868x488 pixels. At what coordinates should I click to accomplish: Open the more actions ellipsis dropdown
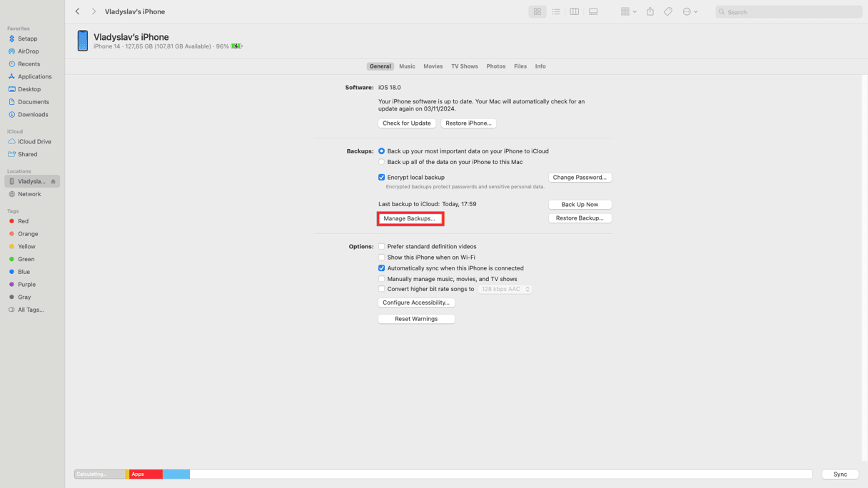[690, 12]
